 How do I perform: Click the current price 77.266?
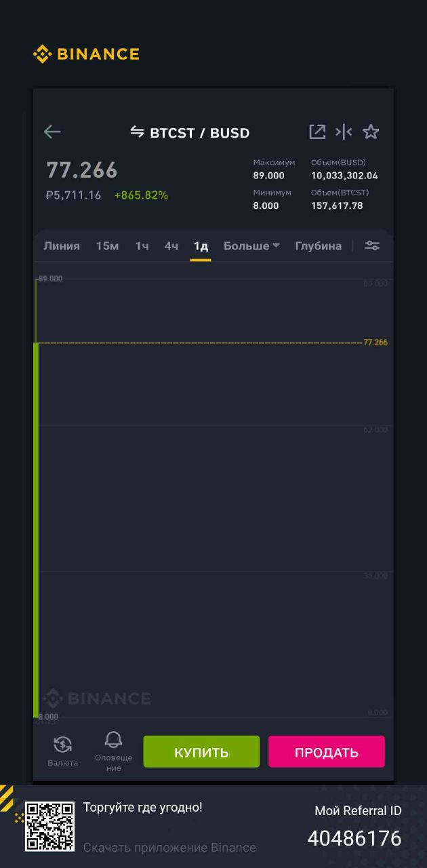pyautogui.click(x=82, y=170)
